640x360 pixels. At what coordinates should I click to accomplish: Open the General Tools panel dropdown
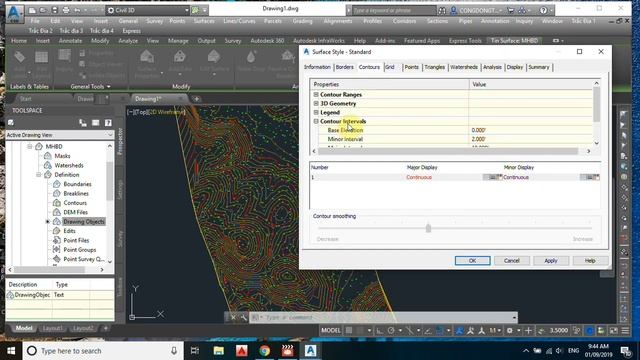[90, 87]
